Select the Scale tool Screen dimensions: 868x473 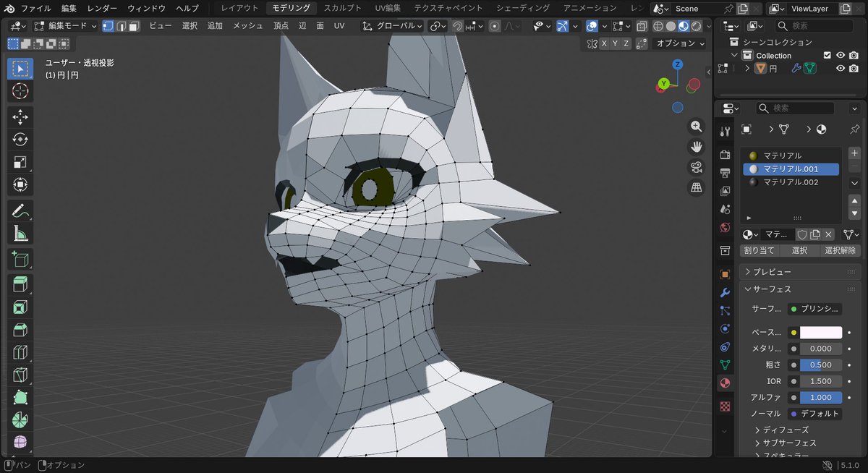(x=20, y=162)
